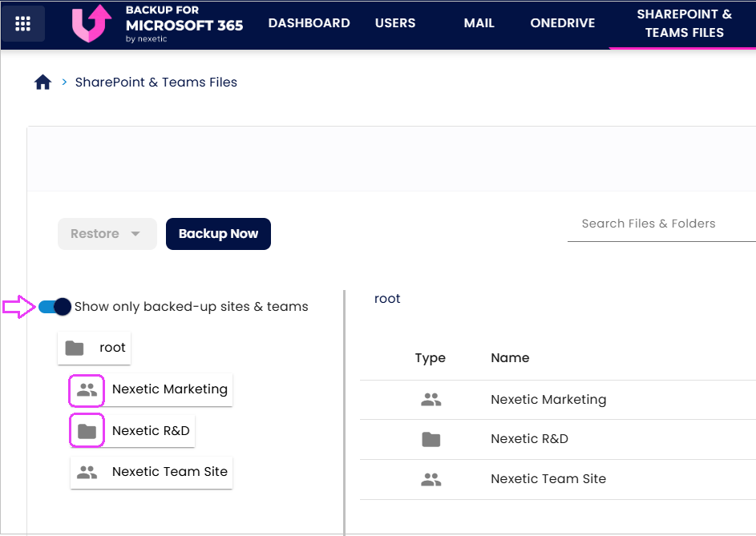Open Nexetic R&D name in the table
756x536 pixels.
(529, 439)
